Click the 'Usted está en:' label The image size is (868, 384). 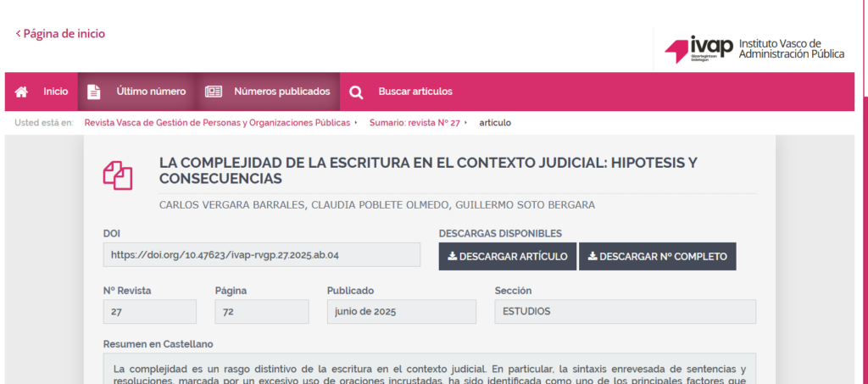(x=44, y=123)
